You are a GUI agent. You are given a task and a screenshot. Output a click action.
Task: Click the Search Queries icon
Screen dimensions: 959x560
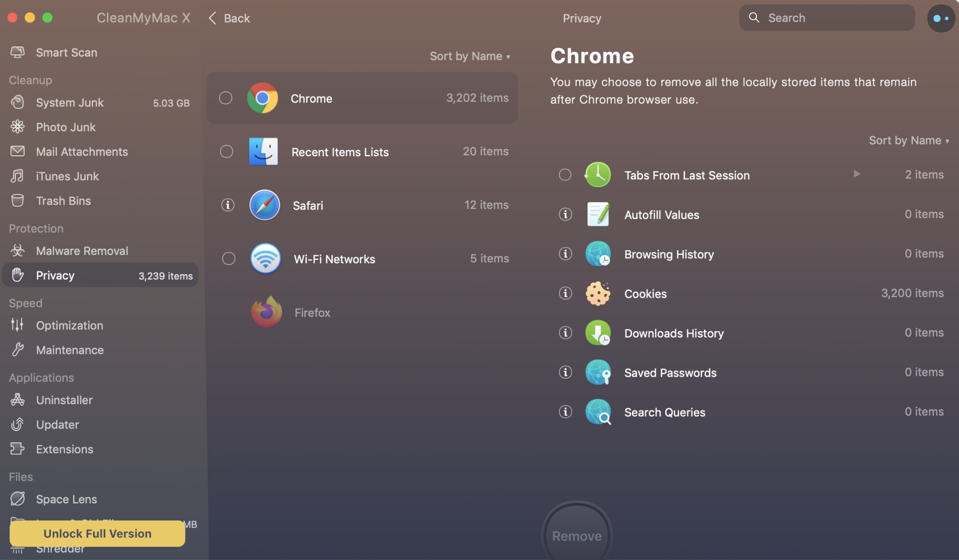pyautogui.click(x=598, y=412)
